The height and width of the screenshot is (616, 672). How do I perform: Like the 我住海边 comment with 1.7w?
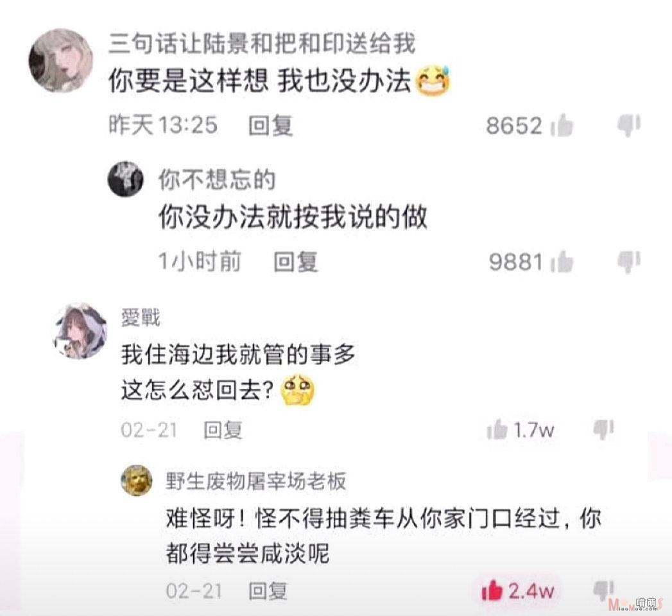[497, 429]
